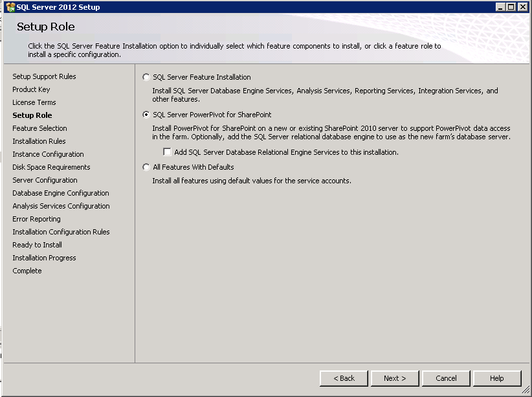Click Feature Selection step

(x=39, y=128)
